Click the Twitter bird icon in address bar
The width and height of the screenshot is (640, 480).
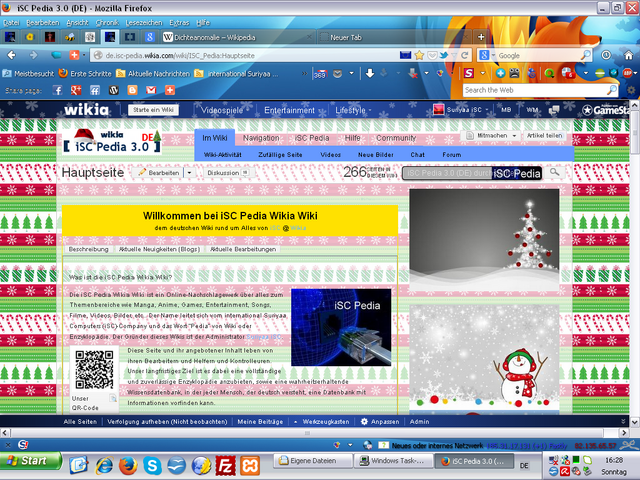(x=444, y=55)
